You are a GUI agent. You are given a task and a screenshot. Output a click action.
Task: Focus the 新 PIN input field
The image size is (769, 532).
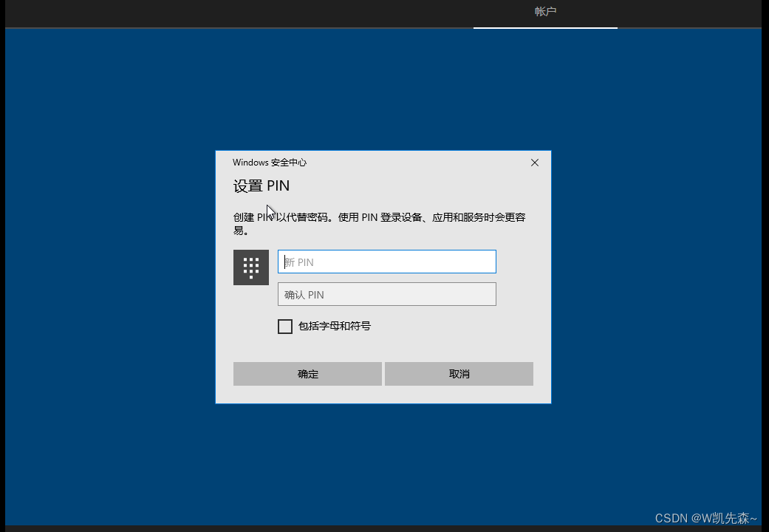(386, 262)
